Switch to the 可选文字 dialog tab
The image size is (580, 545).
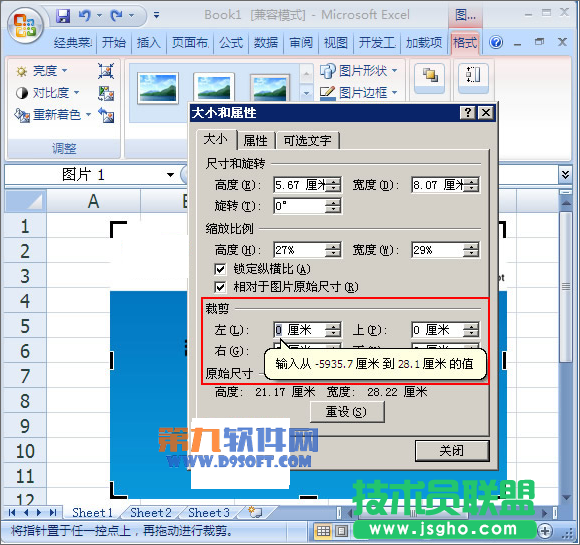[x=307, y=141]
